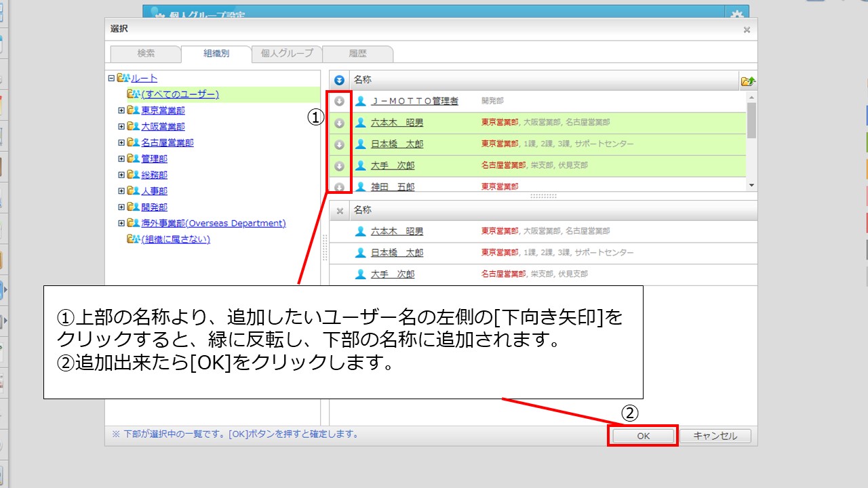This screenshot has width=868, height=488.
Task: Click the キャンセル button
Action: pos(715,436)
